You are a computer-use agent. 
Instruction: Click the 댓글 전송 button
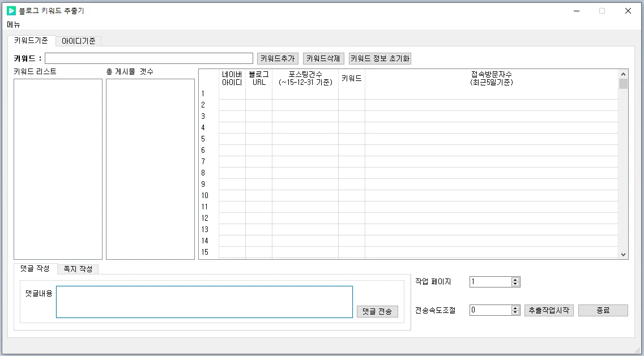(377, 311)
